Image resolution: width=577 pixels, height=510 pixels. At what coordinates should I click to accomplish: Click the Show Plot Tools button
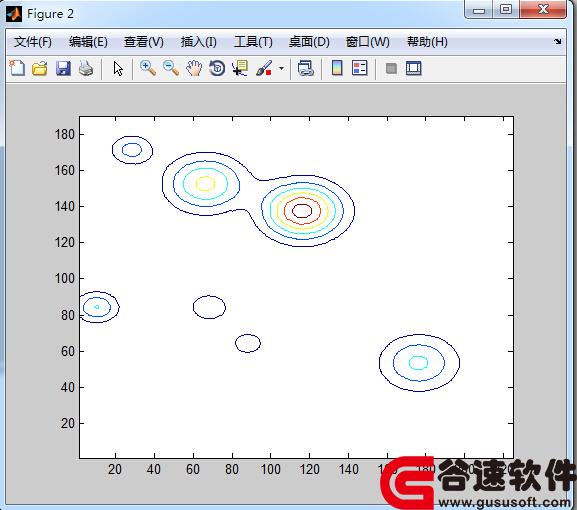click(414, 68)
